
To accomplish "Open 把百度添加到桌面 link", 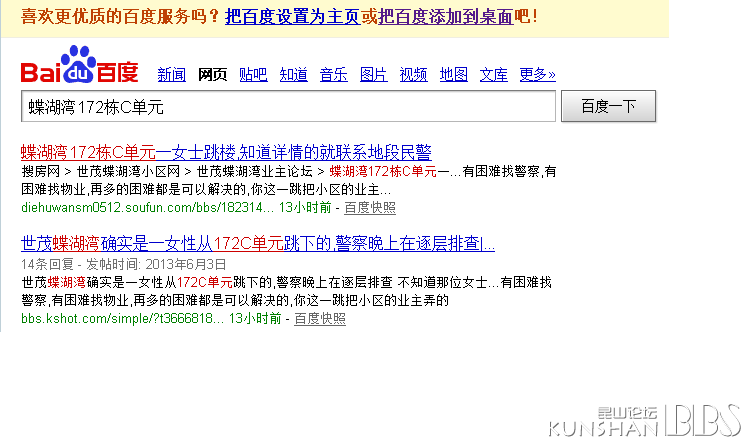I will point(446,17).
